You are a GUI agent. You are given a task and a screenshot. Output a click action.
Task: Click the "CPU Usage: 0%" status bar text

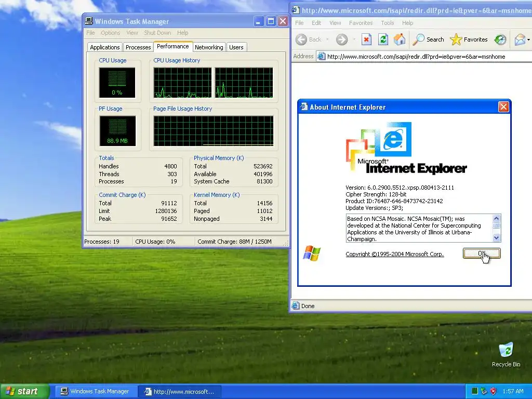pyautogui.click(x=155, y=242)
